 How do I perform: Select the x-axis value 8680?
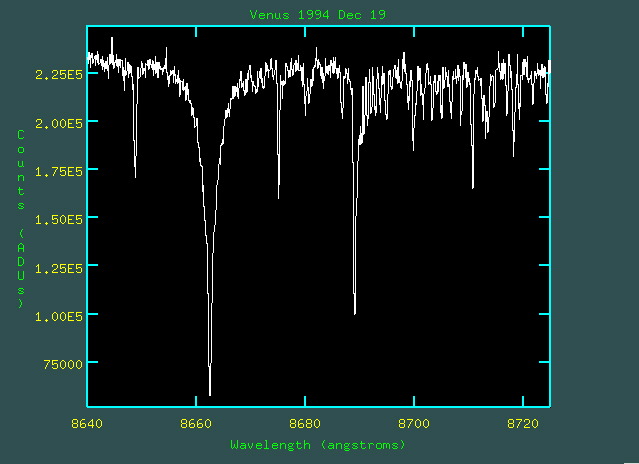click(x=305, y=424)
